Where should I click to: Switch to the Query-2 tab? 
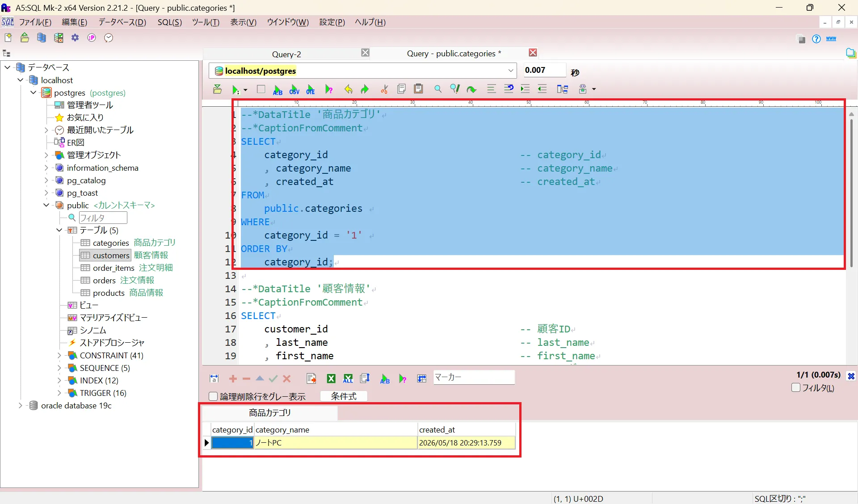[286, 54]
